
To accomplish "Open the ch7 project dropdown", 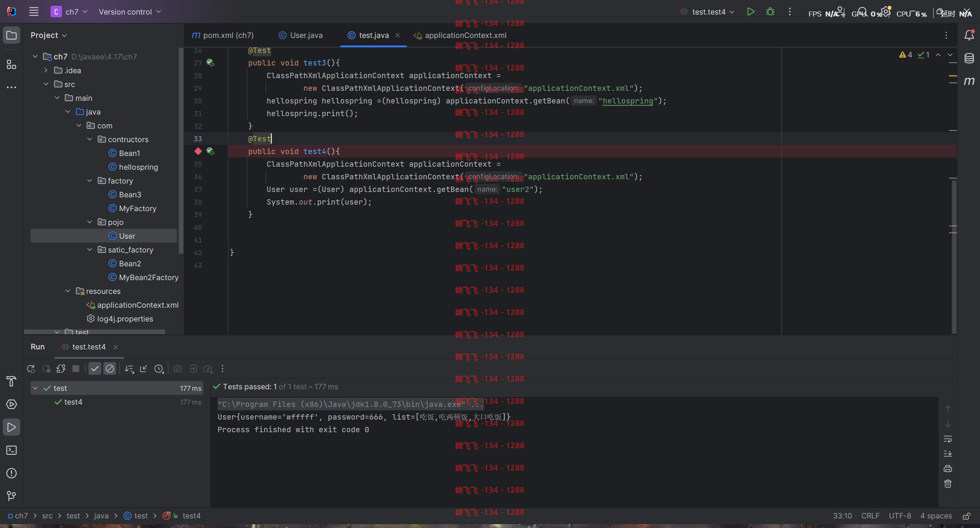I will (69, 12).
